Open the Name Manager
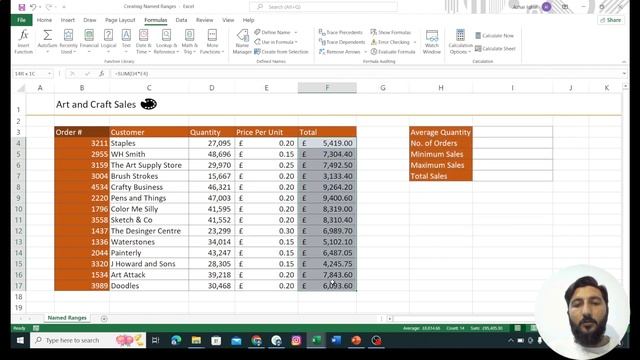 click(242, 41)
